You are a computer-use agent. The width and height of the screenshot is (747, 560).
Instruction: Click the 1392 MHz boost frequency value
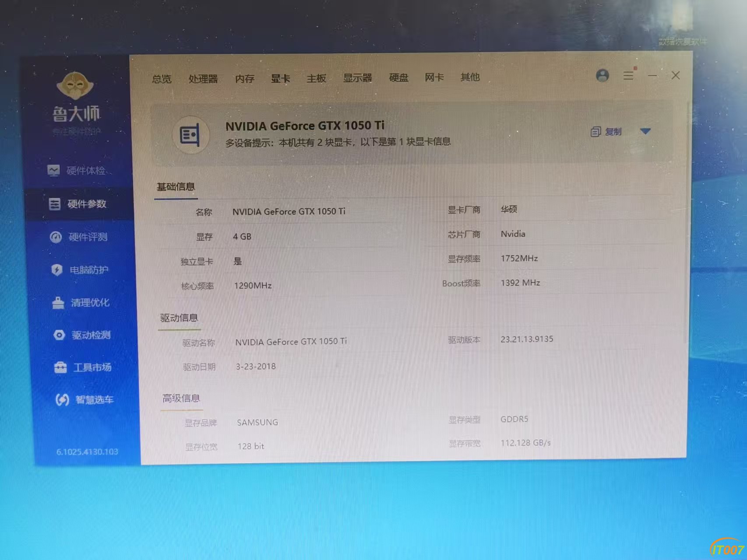[x=520, y=283]
